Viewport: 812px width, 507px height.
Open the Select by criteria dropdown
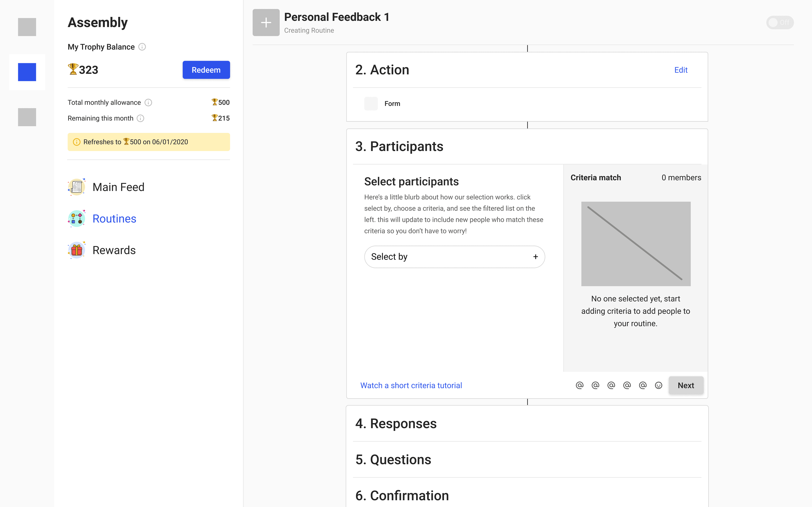point(454,257)
